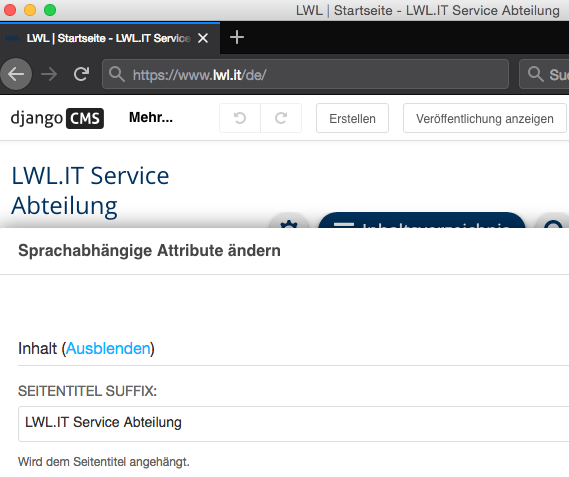569x477 pixels.
Task: Click the browser back arrow button
Action: tap(16, 74)
